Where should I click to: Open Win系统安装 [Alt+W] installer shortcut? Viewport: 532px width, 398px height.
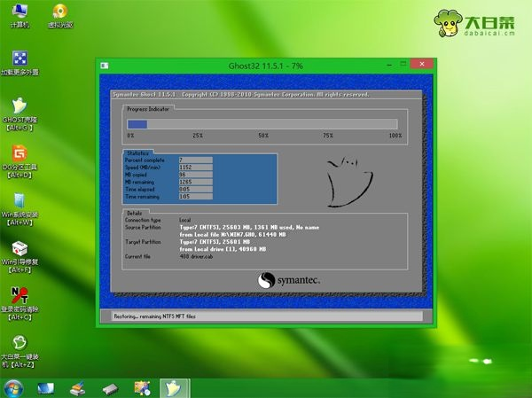click(x=20, y=209)
